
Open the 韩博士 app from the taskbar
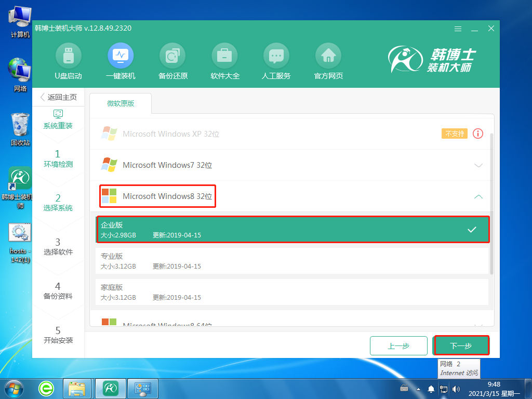point(110,388)
